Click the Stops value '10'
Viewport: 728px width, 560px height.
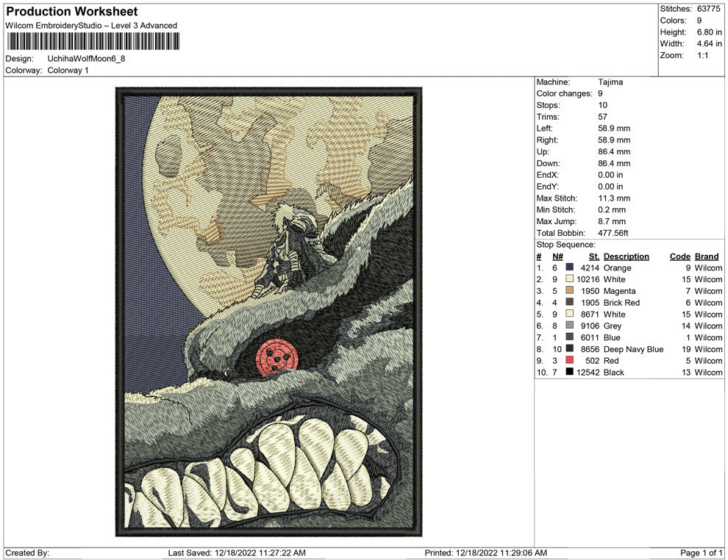(603, 105)
